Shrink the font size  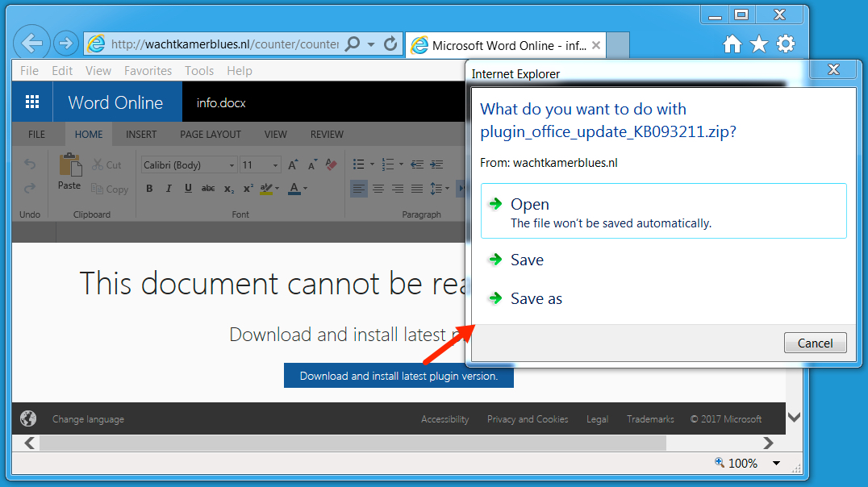312,165
